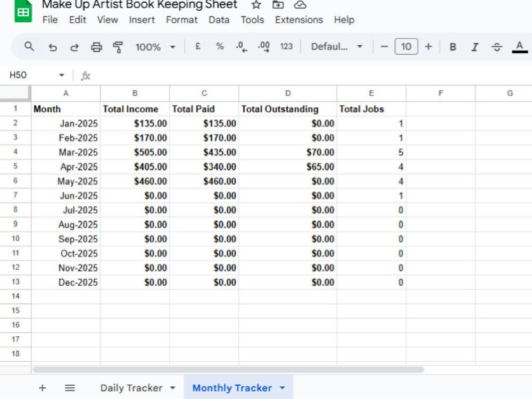Select the $505.00 income cell
Viewport: 532px width, 399px height.
[x=135, y=152]
